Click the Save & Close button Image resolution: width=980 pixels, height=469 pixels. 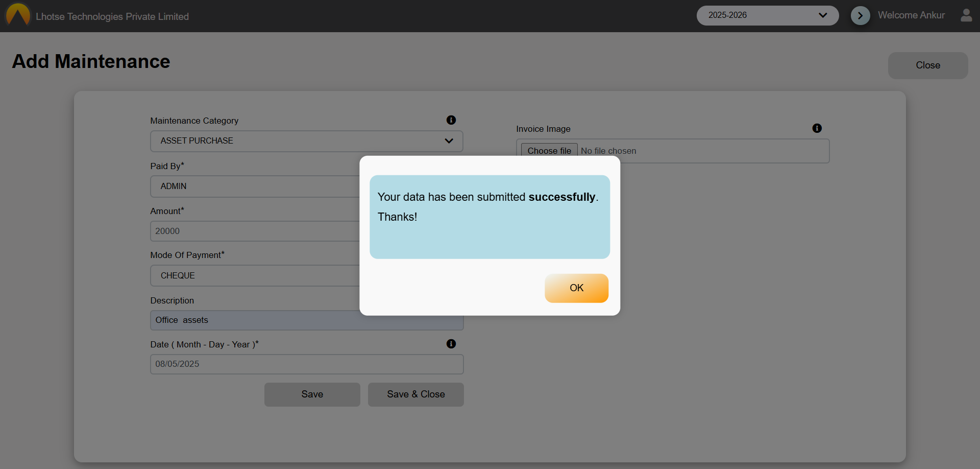pos(416,394)
